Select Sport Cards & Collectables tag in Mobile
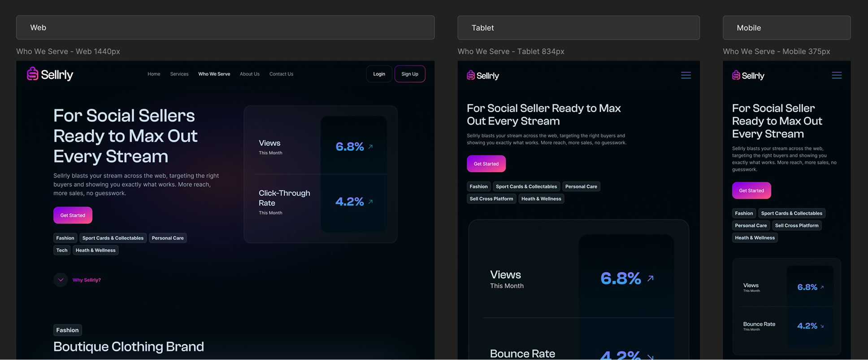 [x=792, y=213]
